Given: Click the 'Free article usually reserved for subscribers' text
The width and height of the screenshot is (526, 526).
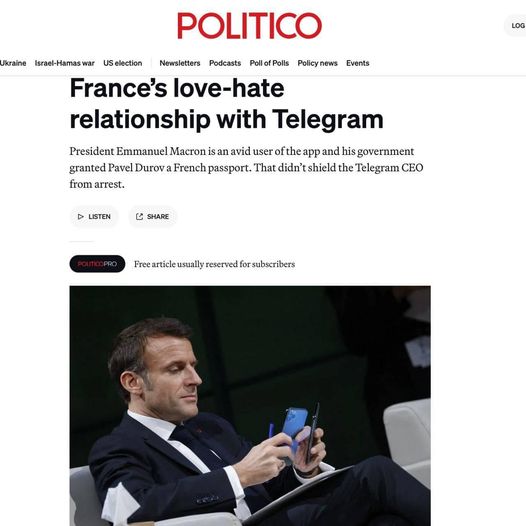Looking at the screenshot, I should click(215, 264).
